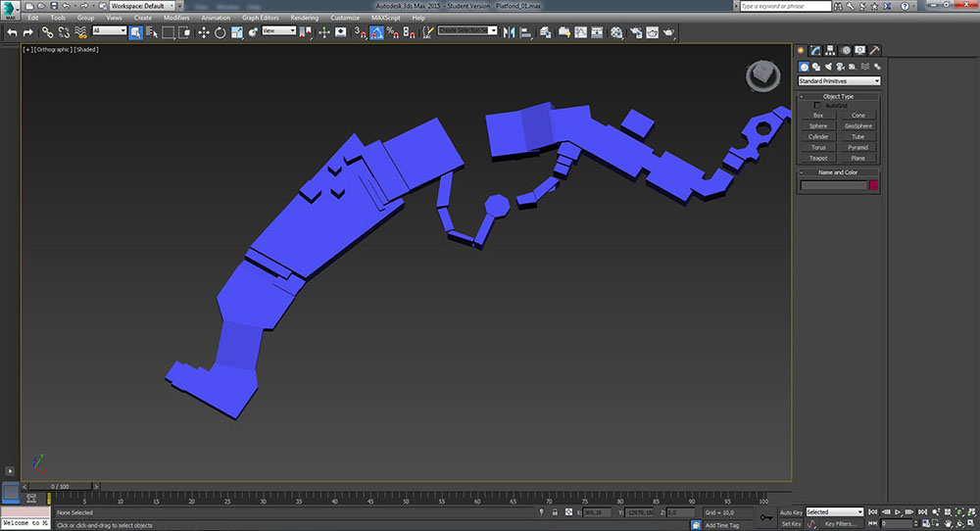
Task: Open the Utilities hammer panel tab
Action: [874, 50]
